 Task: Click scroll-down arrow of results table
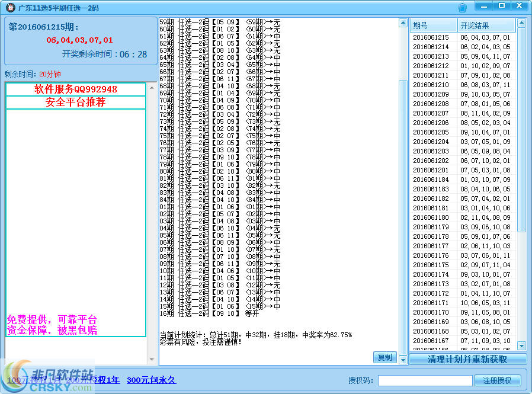pos(521,346)
